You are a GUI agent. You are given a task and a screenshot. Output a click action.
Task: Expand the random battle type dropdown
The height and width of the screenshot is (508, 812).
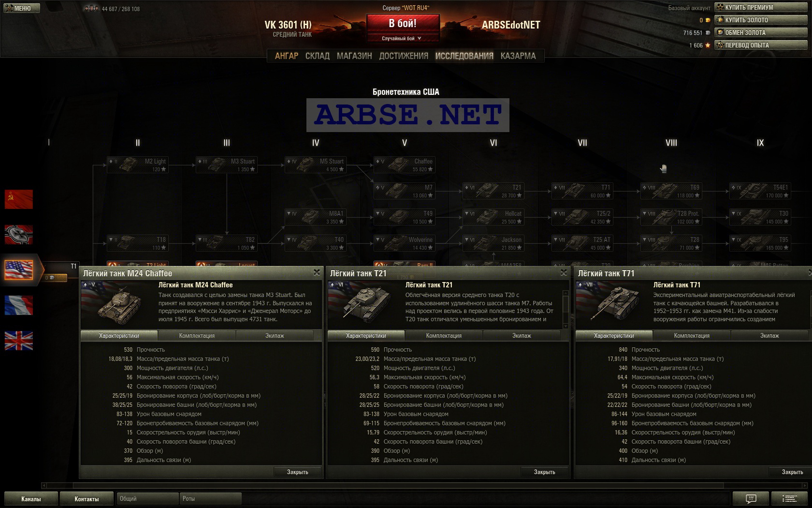(403, 38)
